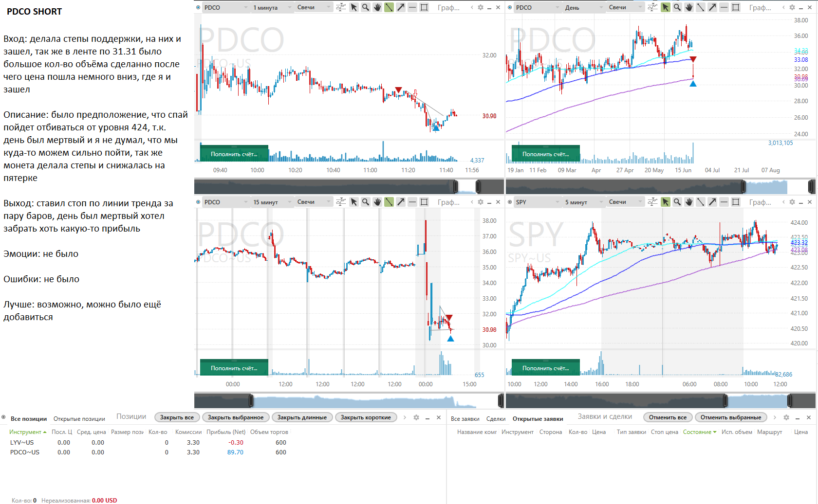Activate zoom magnifier on PDCO 1-minute chart

click(x=366, y=7)
